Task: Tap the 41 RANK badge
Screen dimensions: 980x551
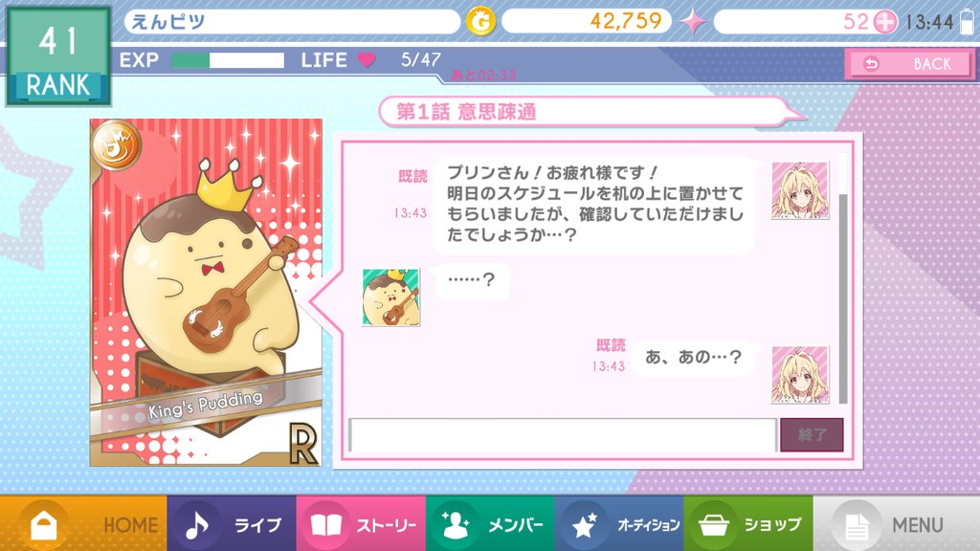Action: [58, 56]
